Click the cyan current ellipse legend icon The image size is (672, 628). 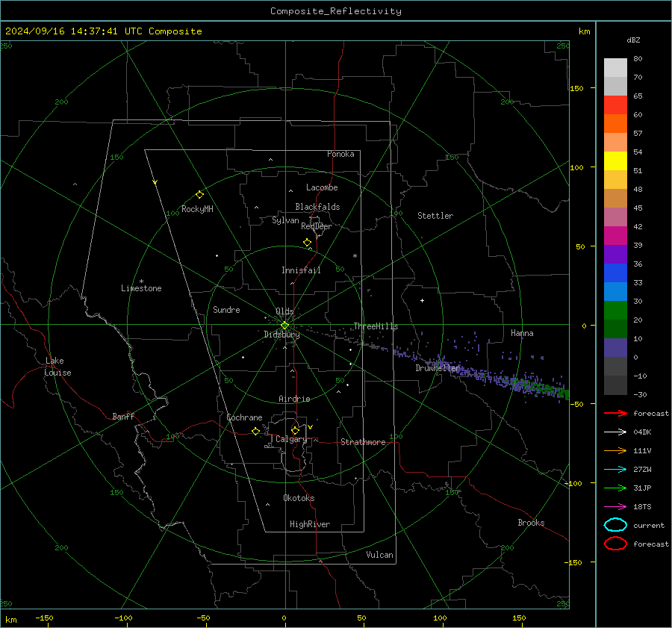[x=615, y=525]
